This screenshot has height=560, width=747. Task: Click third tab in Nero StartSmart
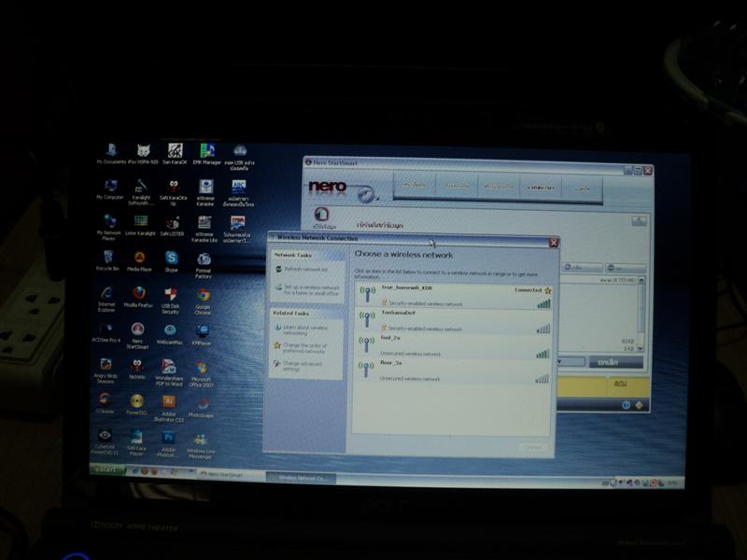499,187
